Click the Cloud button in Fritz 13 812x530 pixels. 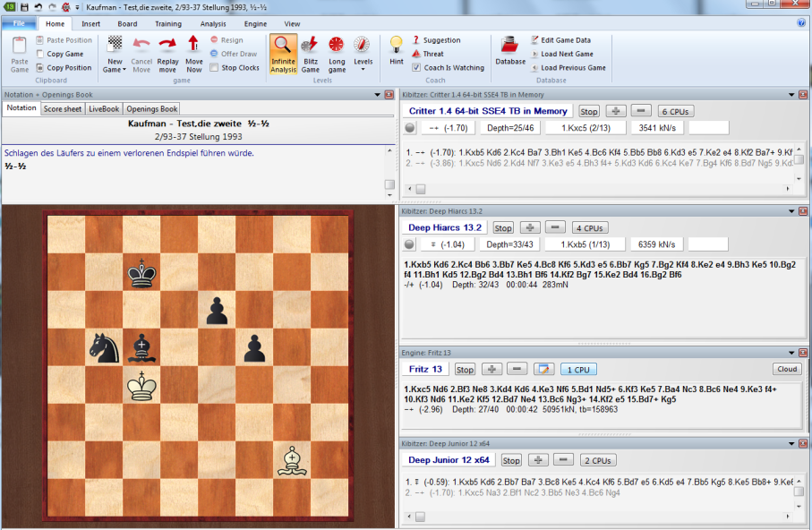point(787,369)
